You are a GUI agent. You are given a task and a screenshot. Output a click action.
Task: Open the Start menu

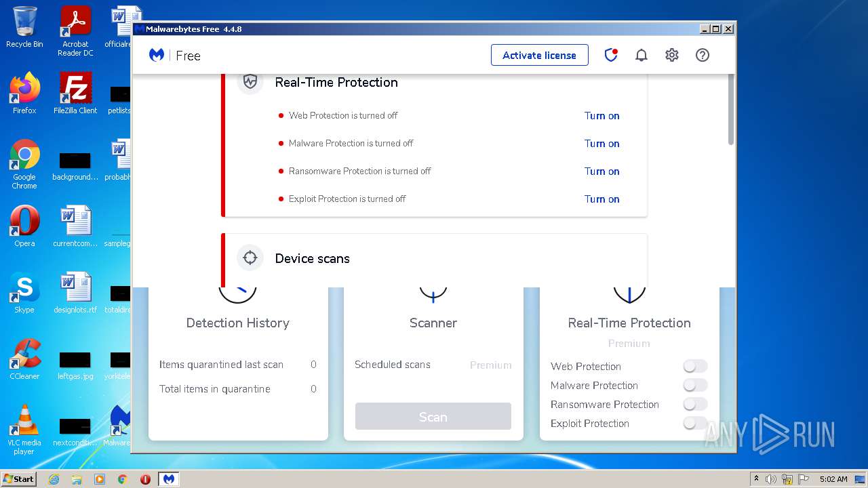click(19, 479)
